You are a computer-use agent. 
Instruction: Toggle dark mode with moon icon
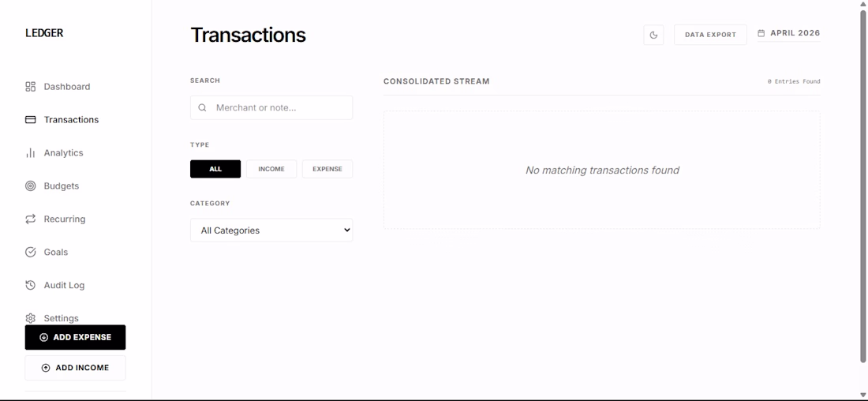coord(654,35)
